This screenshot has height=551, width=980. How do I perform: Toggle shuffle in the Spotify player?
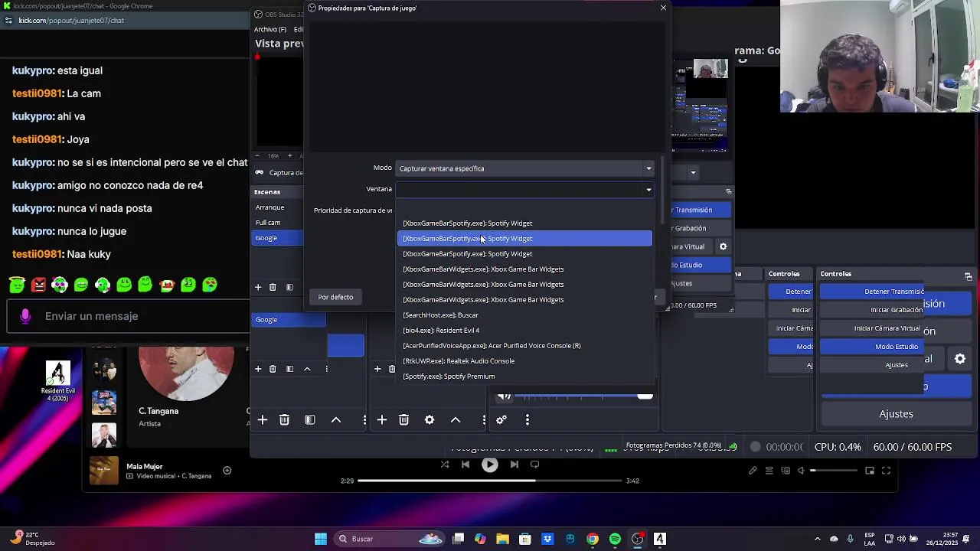coord(445,465)
